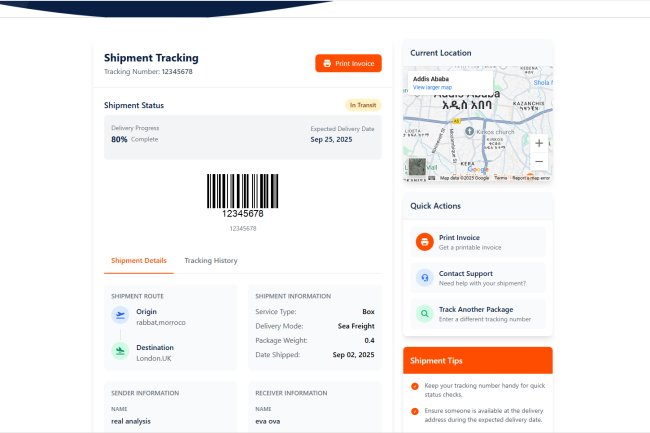Image resolution: width=650 pixels, height=433 pixels.
Task: Open the View larger map link
Action: tap(432, 87)
